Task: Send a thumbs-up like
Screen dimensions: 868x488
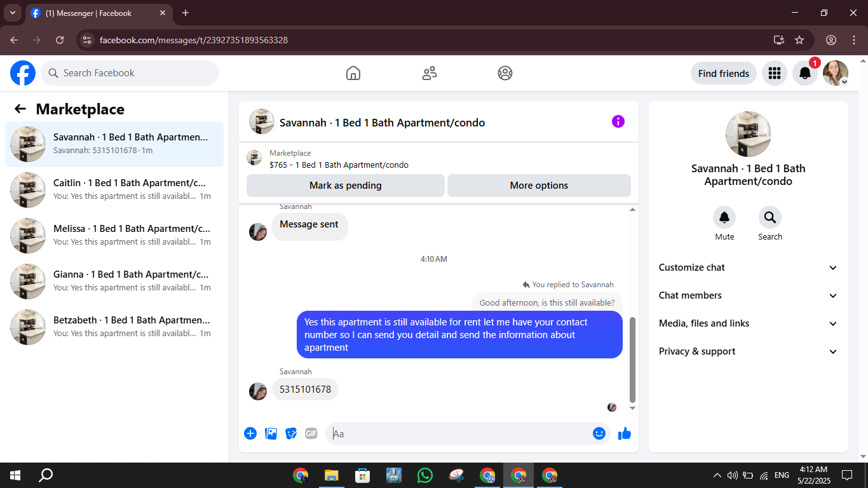Action: (625, 433)
